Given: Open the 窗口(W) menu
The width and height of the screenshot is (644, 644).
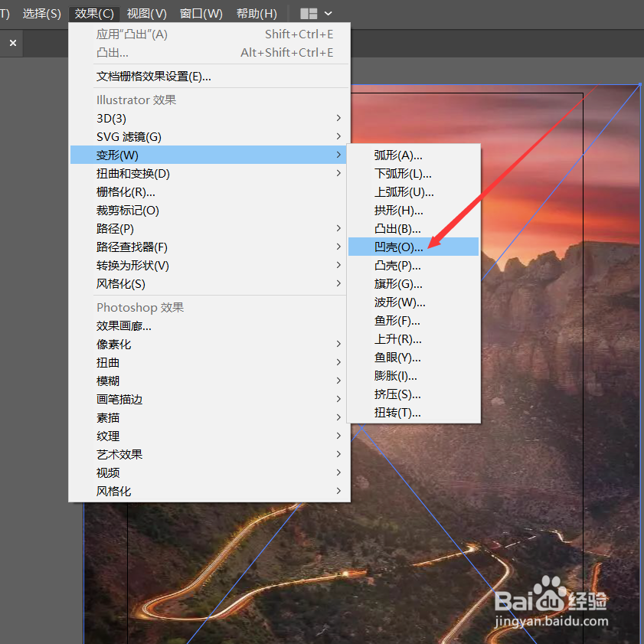Looking at the screenshot, I should click(201, 14).
